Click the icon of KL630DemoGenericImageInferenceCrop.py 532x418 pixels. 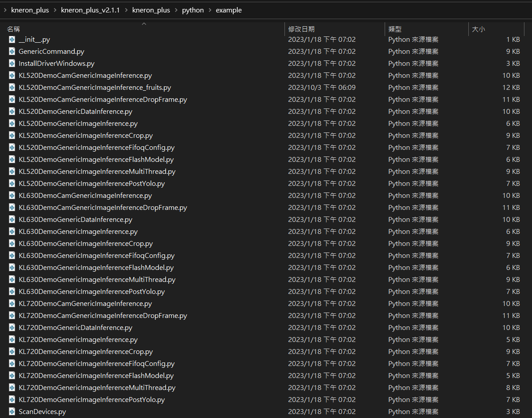pyautogui.click(x=12, y=244)
